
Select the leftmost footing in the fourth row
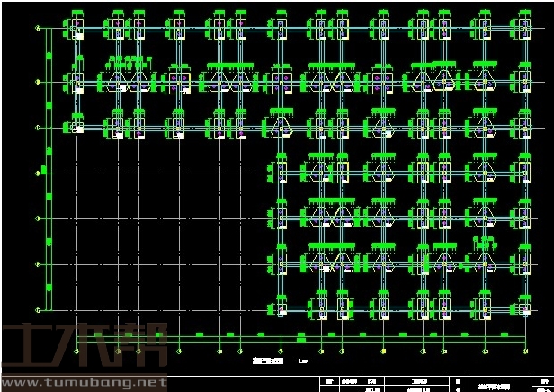281,170
